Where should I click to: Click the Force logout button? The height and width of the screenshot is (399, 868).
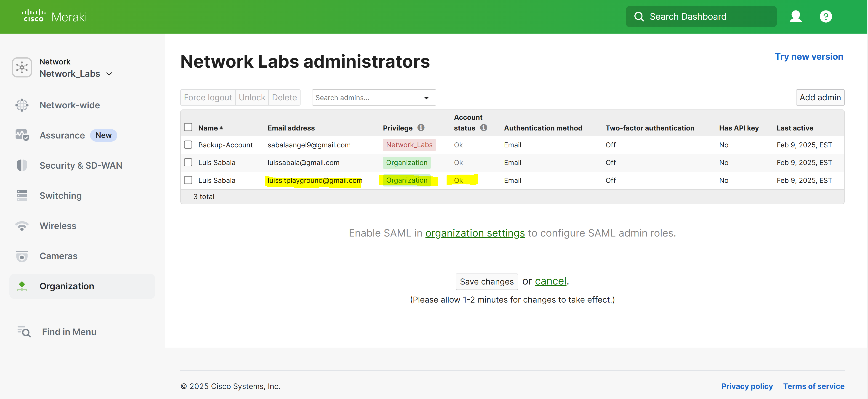(208, 97)
